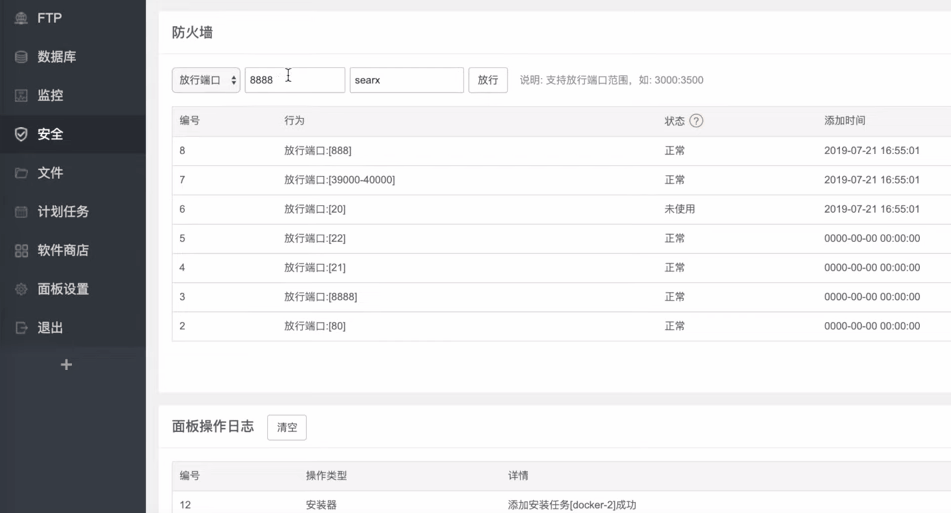Click the port number input field
951x513 pixels.
[x=295, y=80]
